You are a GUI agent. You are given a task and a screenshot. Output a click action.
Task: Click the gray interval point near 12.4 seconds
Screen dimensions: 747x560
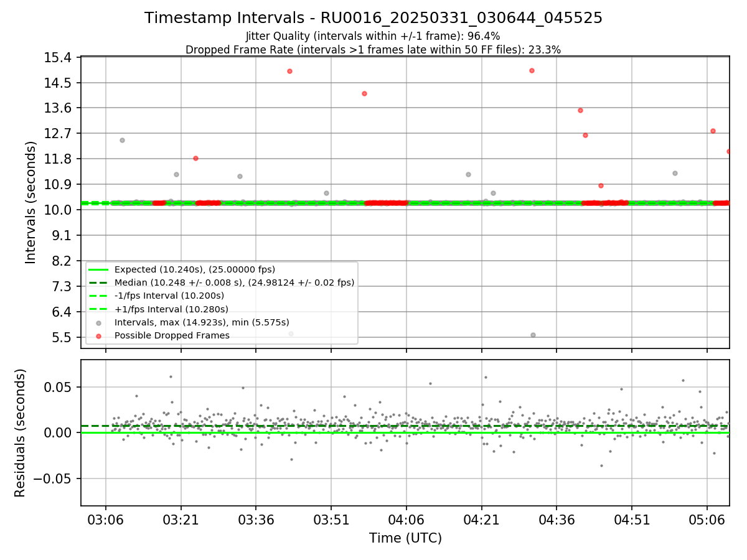(122, 140)
